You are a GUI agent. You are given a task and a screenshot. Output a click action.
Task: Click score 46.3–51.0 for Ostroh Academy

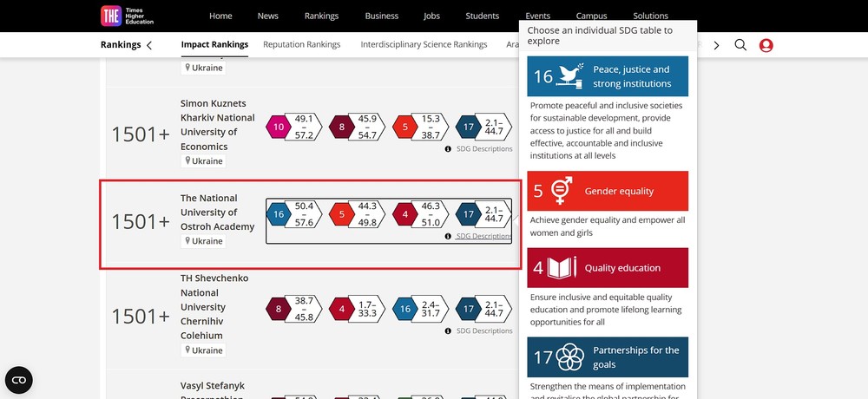click(431, 214)
